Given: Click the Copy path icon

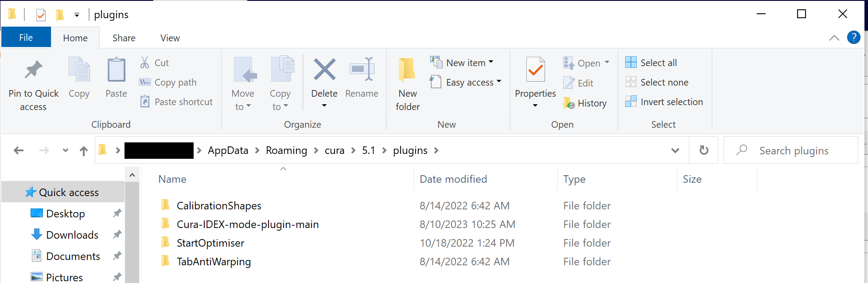Looking at the screenshot, I should [x=144, y=82].
